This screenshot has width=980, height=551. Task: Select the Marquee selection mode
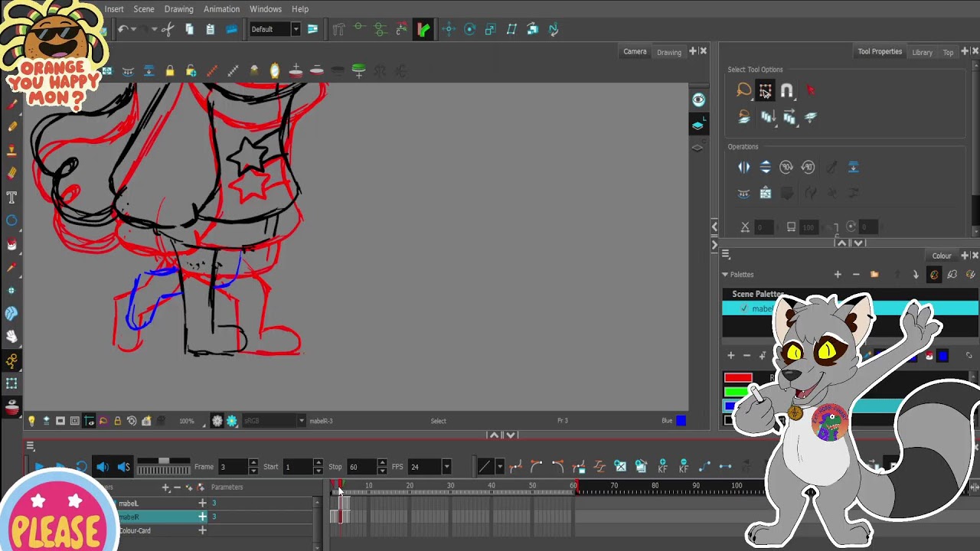point(765,90)
